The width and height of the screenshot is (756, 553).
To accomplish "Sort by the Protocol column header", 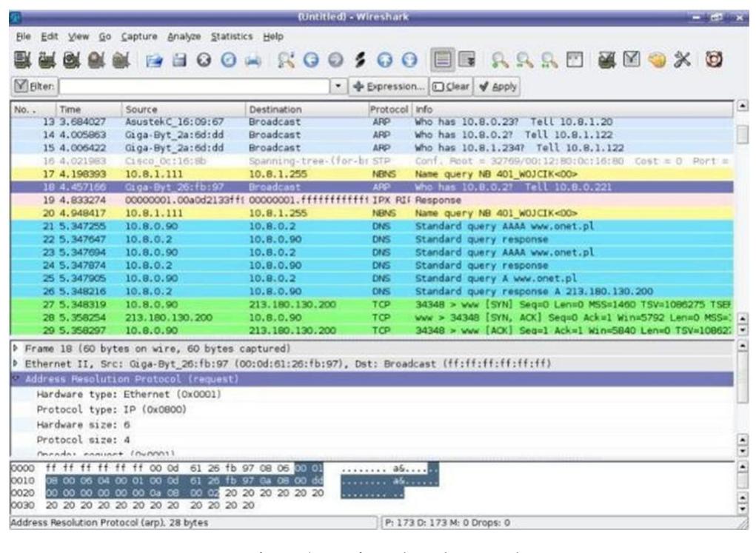I will point(389,110).
